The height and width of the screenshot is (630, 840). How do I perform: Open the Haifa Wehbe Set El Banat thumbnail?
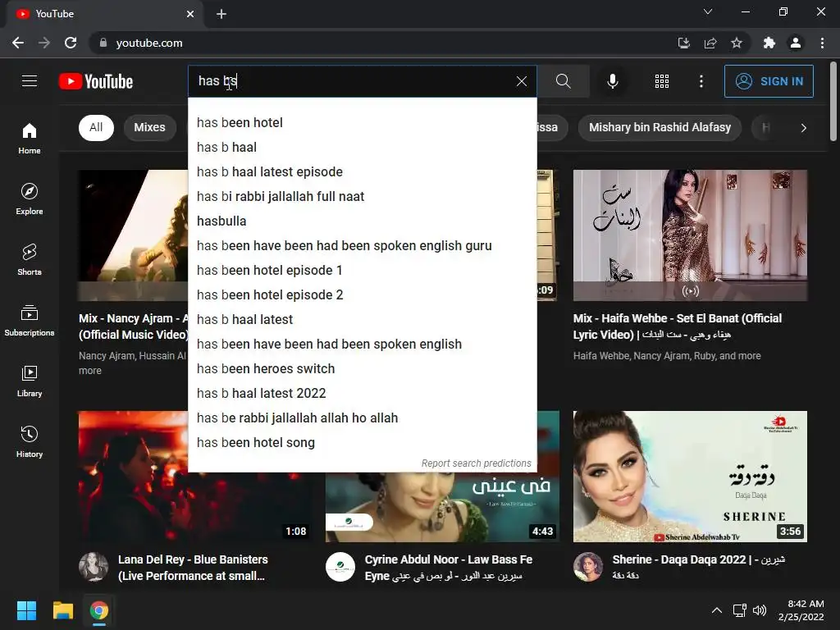(x=690, y=235)
